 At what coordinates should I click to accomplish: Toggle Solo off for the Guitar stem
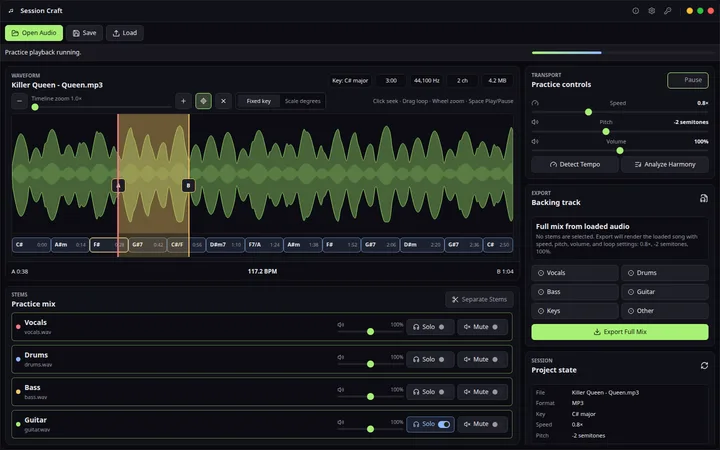coord(431,424)
